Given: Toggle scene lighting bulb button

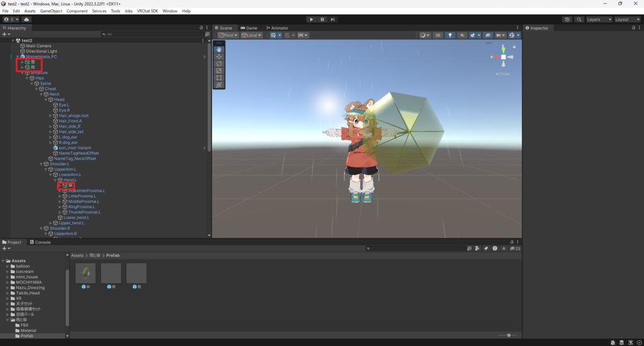Looking at the screenshot, I should [450, 35].
